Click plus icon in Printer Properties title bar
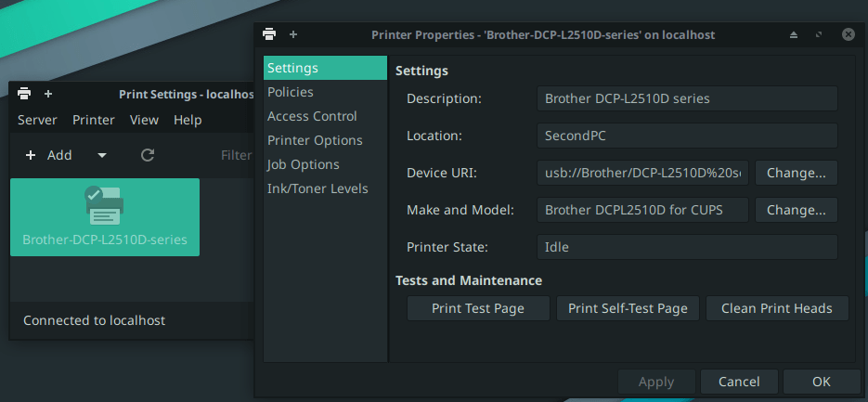868x402 pixels. click(x=293, y=34)
